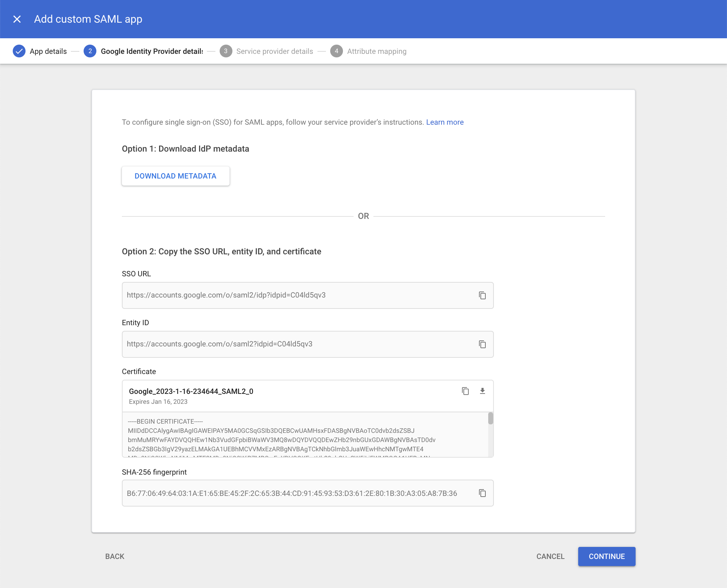Viewport: 727px width, 588px height.
Task: Download the certificate file icon
Action: point(482,391)
